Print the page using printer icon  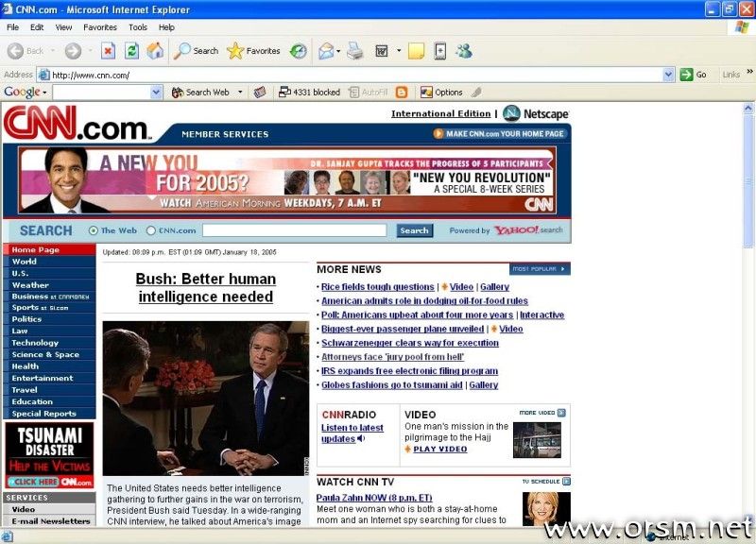pos(355,51)
